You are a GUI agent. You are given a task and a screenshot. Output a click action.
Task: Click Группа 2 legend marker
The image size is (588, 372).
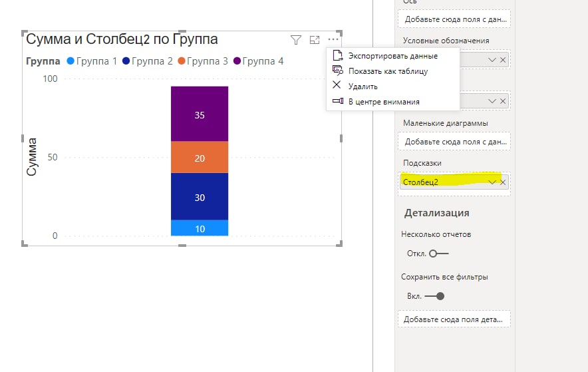126,61
